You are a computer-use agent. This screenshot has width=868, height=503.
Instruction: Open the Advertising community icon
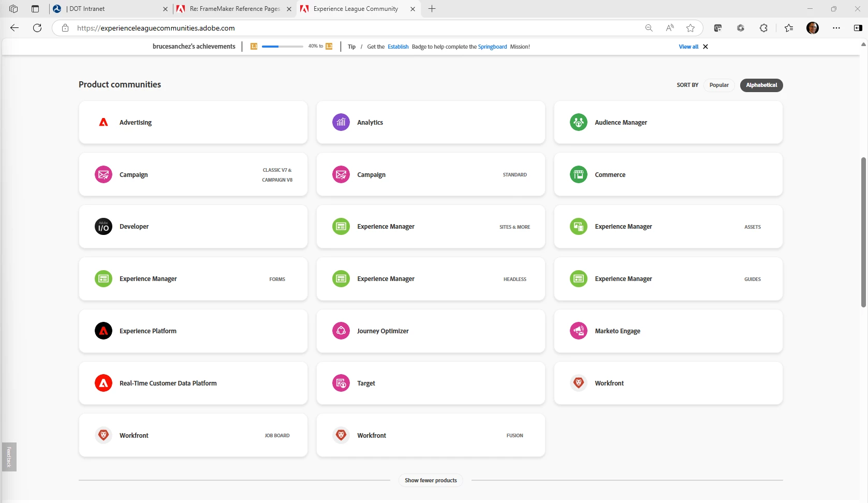[x=104, y=122]
